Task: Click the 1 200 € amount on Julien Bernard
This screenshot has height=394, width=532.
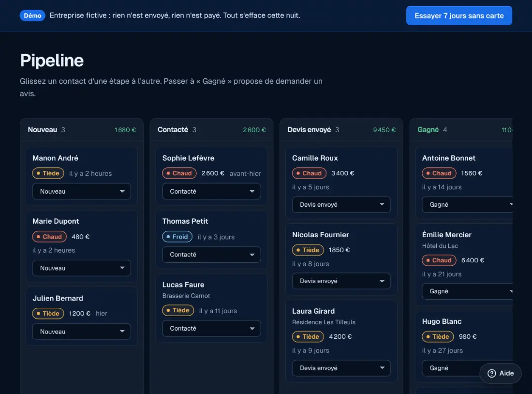Action: 79,314
